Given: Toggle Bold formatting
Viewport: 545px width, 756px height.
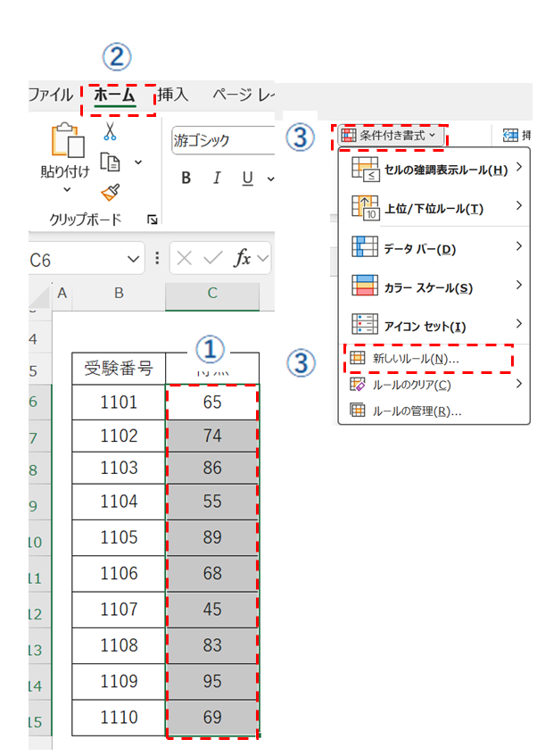Looking at the screenshot, I should click(x=186, y=178).
